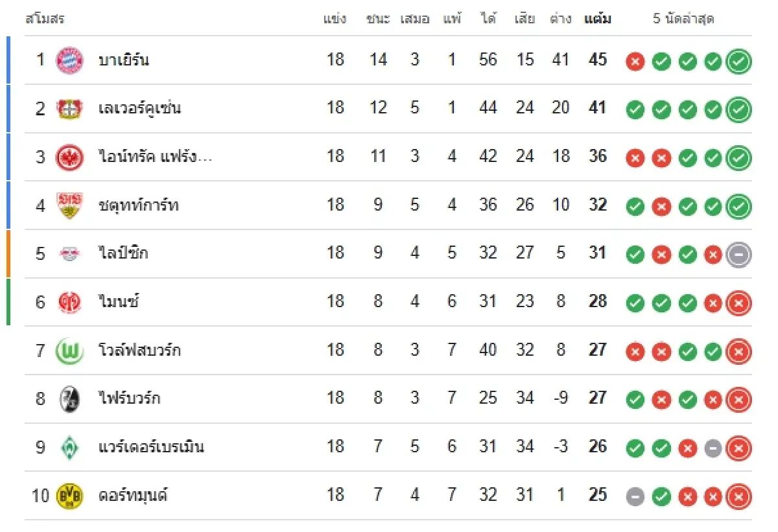
Task: Click the RB Leipzig logo
Action: tap(69, 253)
